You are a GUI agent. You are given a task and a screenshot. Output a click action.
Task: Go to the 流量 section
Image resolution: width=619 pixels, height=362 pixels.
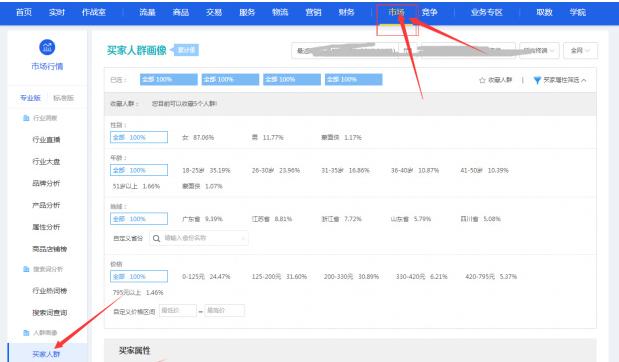point(147,12)
